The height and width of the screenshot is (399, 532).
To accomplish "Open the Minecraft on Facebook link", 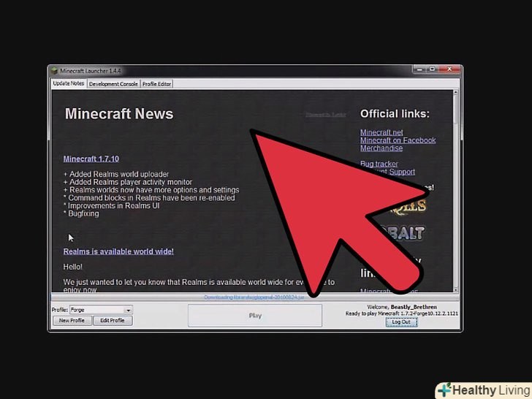I will tap(398, 140).
